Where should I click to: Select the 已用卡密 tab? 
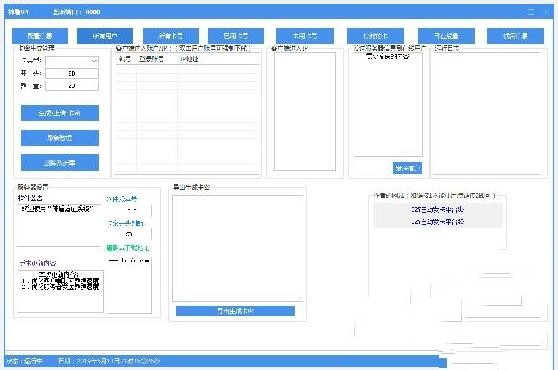[x=236, y=36]
